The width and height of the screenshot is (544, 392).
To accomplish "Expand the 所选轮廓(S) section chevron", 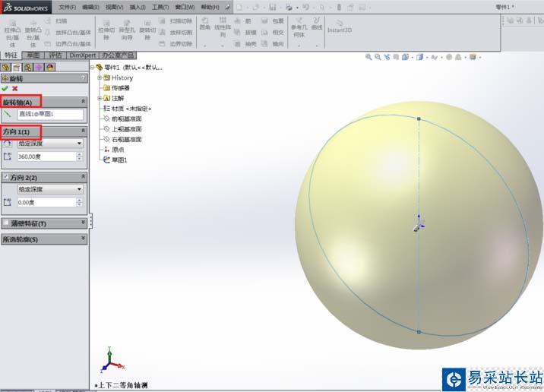I will click(x=84, y=239).
